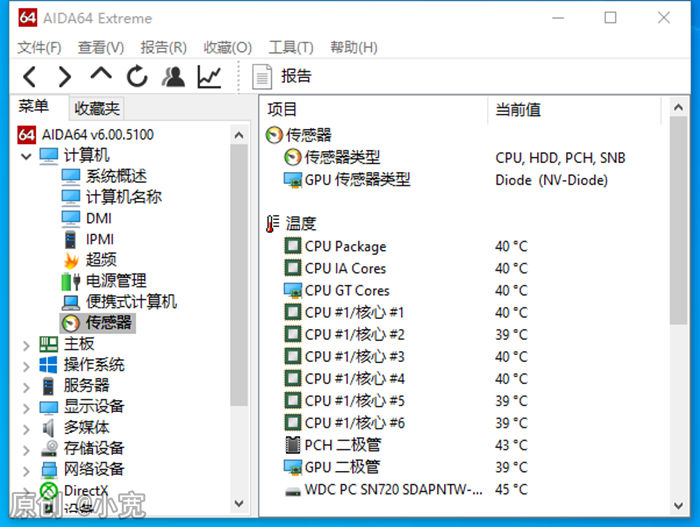Maximize the AIDA64 Extreme window
700x527 pixels.
click(x=610, y=18)
